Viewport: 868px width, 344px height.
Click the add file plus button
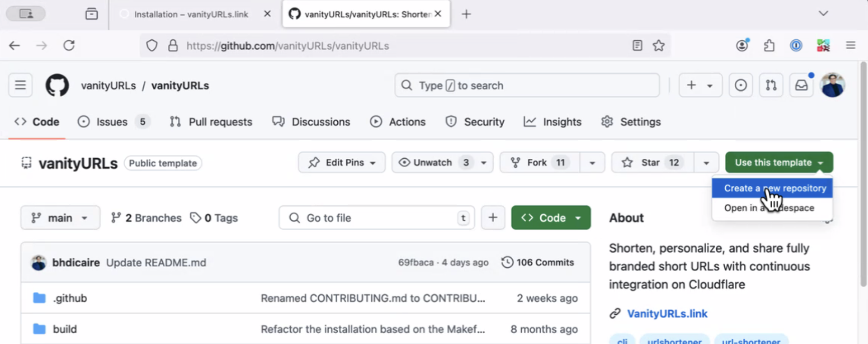pyautogui.click(x=493, y=217)
